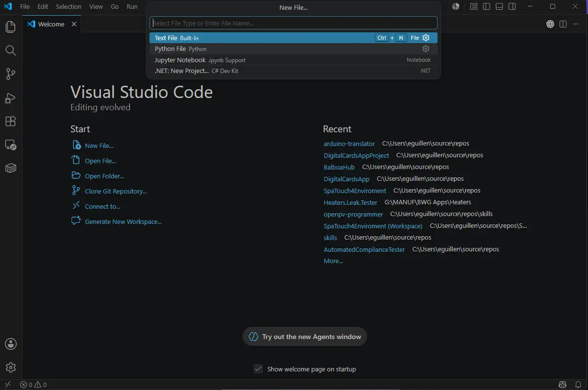This screenshot has height=390, width=588.
Task: Open the ChatGPT Codex icon in editor toolbar
Action: point(550,24)
